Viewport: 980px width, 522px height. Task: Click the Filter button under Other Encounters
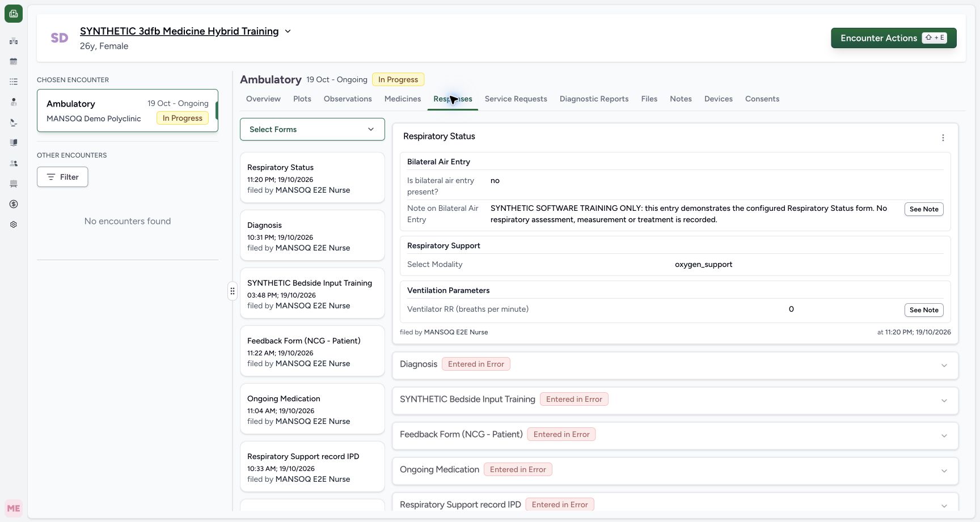(62, 177)
